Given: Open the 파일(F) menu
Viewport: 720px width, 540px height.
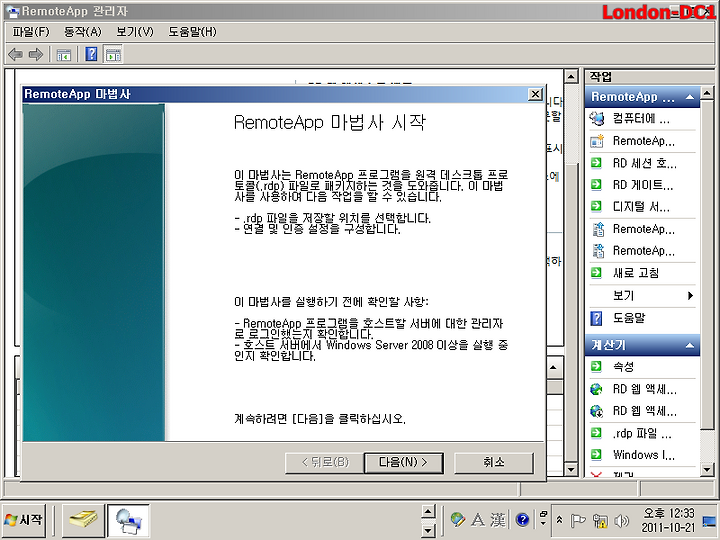Looking at the screenshot, I should [31, 32].
